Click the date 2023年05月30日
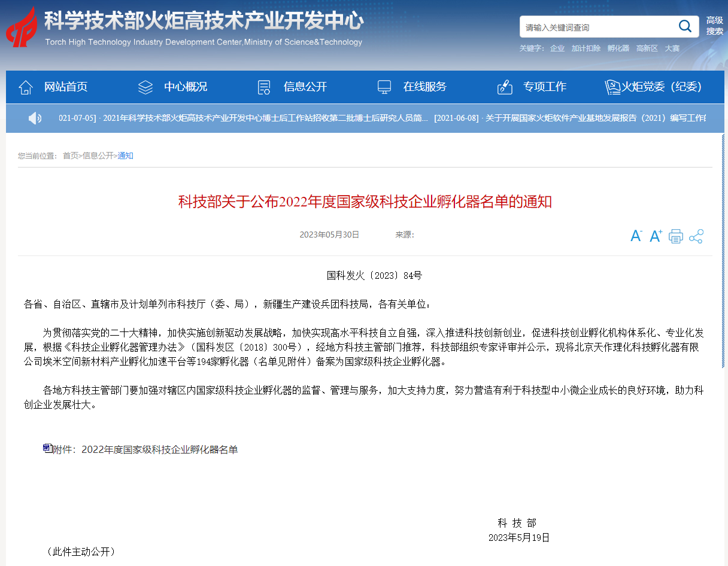 [329, 235]
